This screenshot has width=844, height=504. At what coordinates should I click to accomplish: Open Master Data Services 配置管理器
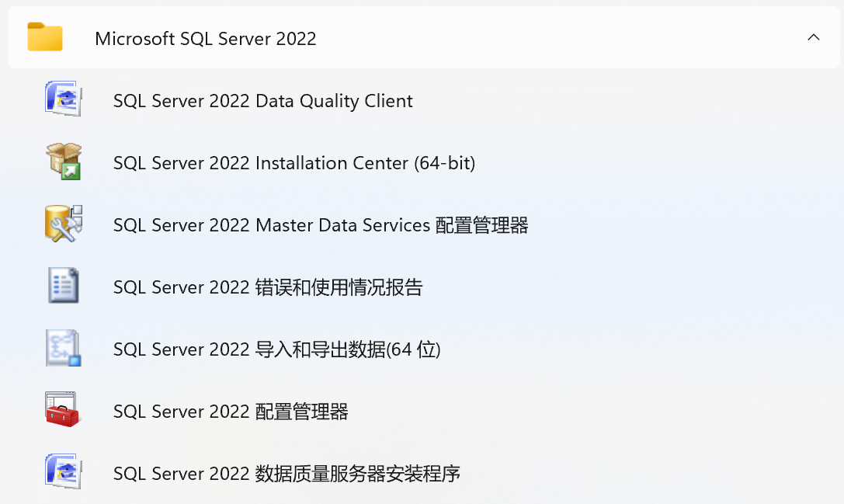pos(320,224)
